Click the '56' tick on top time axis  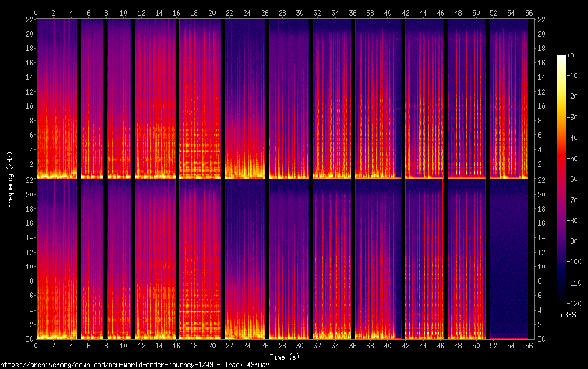point(528,12)
